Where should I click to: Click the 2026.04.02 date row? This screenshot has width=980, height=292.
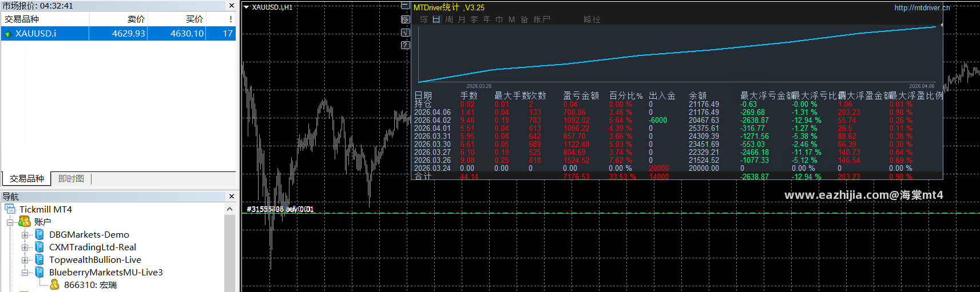point(678,121)
